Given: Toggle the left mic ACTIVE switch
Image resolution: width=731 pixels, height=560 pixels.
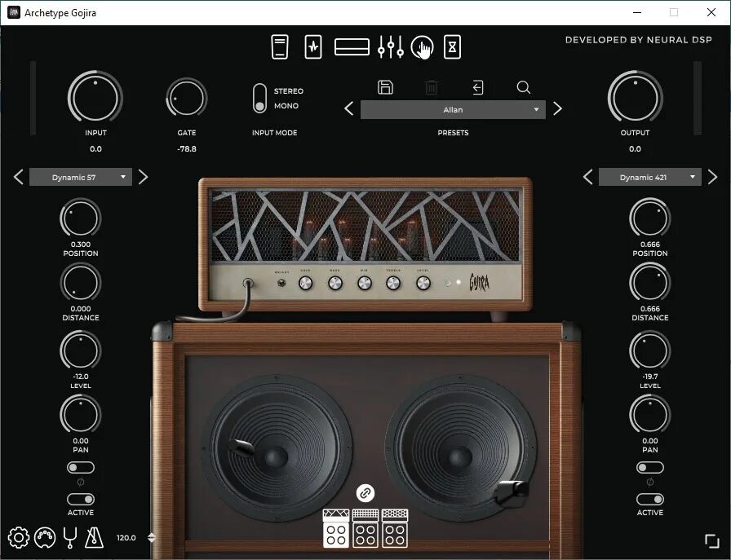Looking at the screenshot, I should pos(81,500).
